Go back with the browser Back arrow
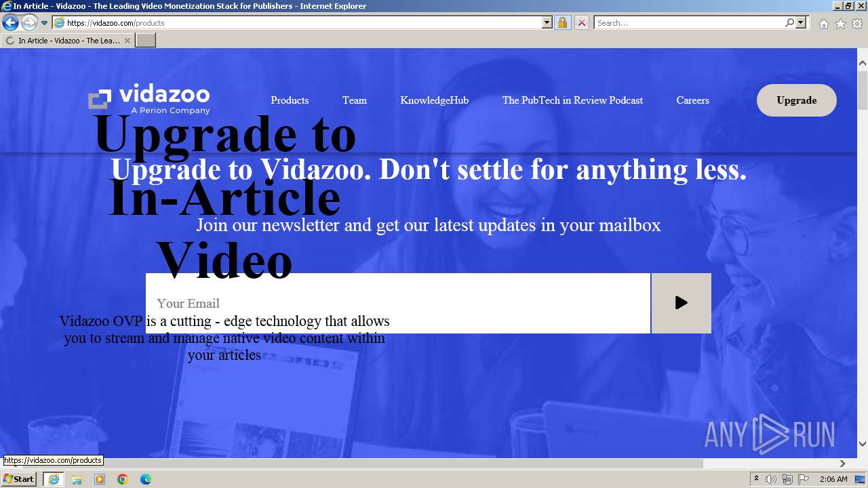Screen dimensions: 868x488 (x=10, y=22)
